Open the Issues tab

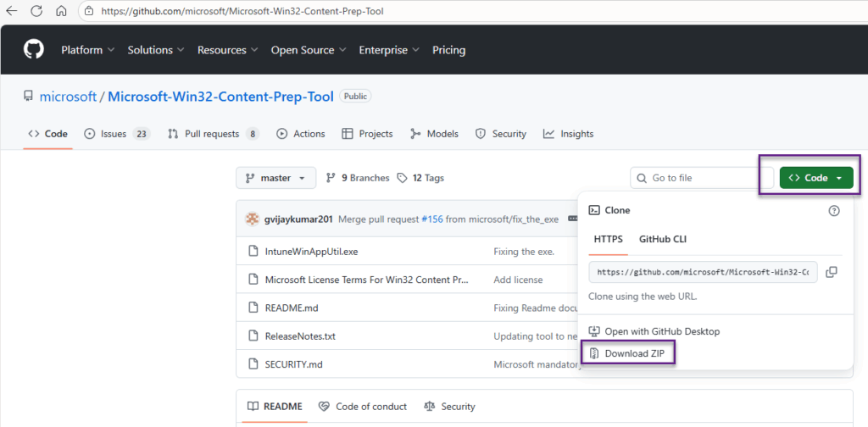coord(113,134)
